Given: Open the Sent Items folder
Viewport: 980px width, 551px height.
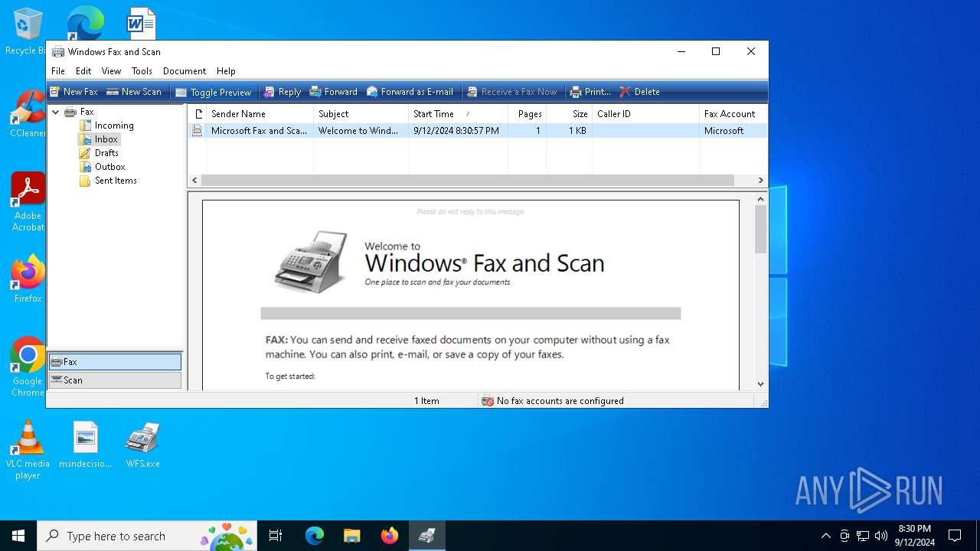Looking at the screenshot, I should point(109,181).
